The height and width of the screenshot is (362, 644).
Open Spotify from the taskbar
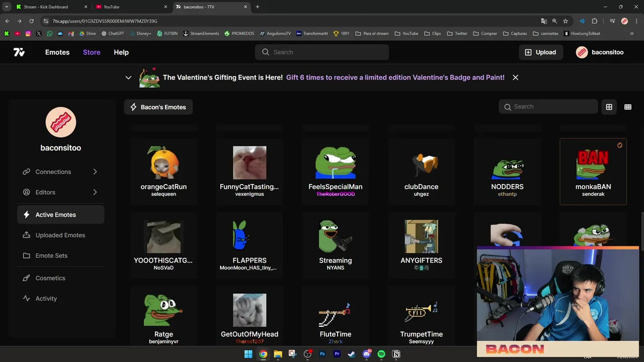(x=381, y=354)
